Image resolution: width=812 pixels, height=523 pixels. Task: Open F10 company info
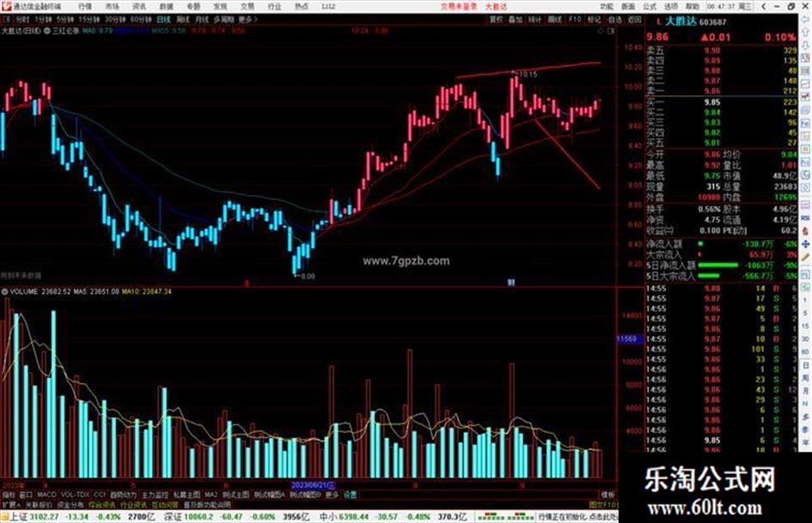(x=575, y=19)
